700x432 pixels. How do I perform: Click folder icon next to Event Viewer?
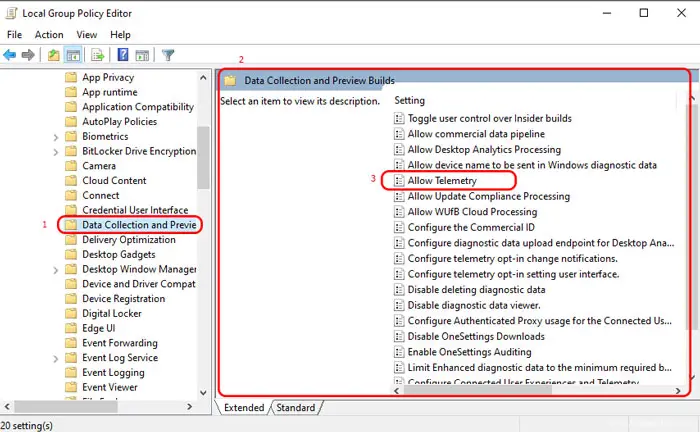[x=71, y=387]
